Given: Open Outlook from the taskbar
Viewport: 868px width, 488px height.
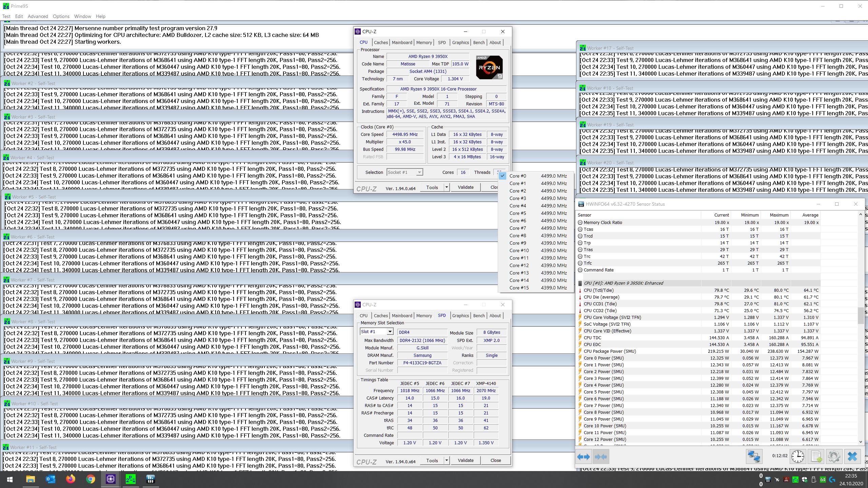Looking at the screenshot, I should coord(51,479).
